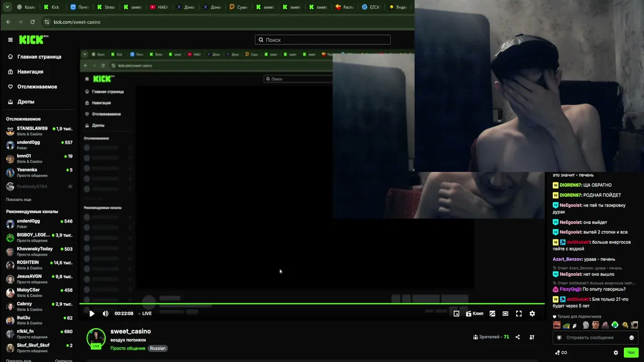Open recommended channel Cabrzy
Image resolution: width=644 pixels, height=362 pixels.
[x=39, y=306]
